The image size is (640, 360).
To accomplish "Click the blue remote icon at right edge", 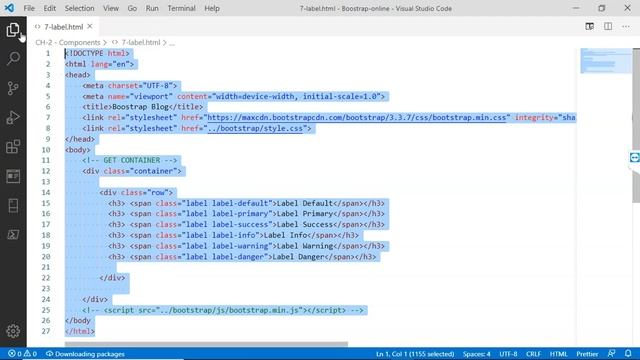I will coord(635,158).
